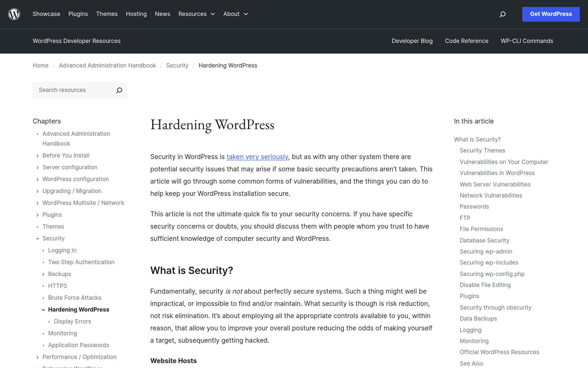Open the News menu item
Image resolution: width=588 pixels, height=368 pixels.
(x=163, y=14)
